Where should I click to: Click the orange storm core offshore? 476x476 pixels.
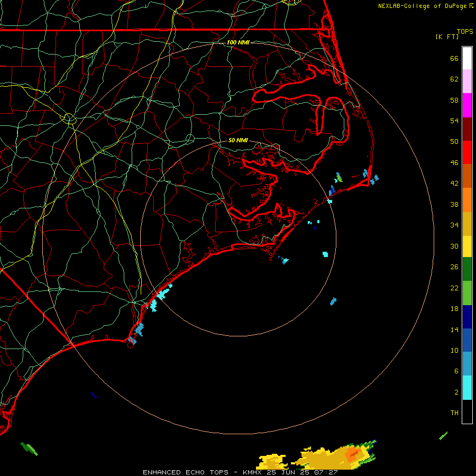pos(352,454)
